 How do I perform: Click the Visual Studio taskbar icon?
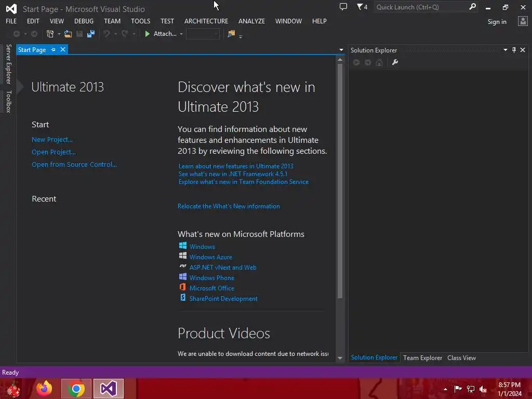coord(109,389)
